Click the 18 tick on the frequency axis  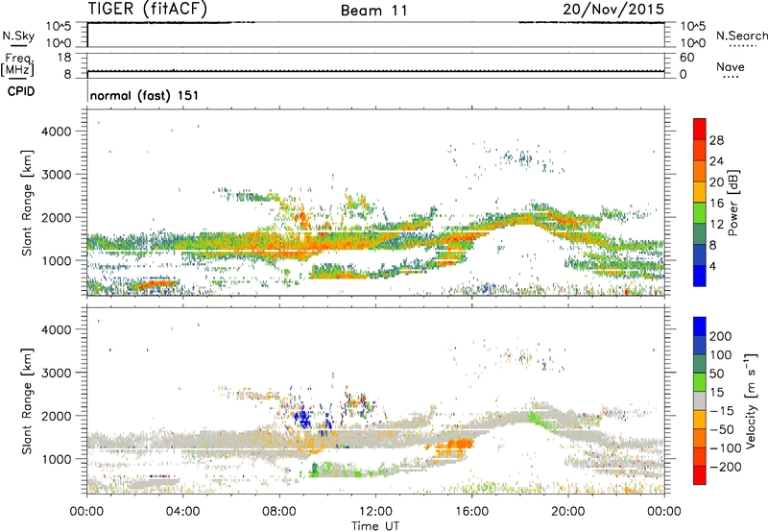[64, 58]
